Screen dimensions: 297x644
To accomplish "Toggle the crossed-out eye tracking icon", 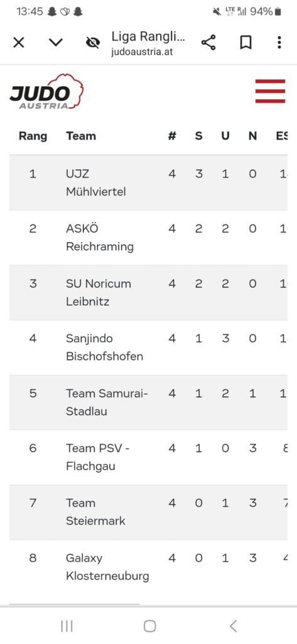I will coord(93,42).
